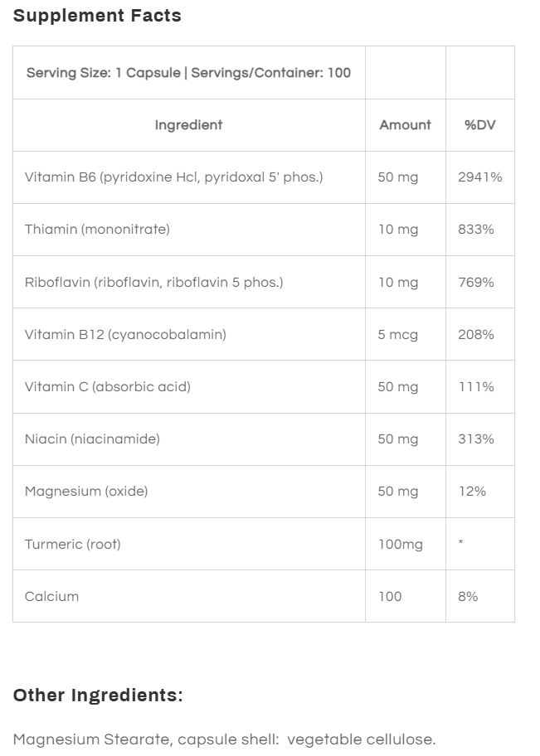Click the 5 mcg amount cell
This screenshot has height=756, width=540.
tap(397, 335)
